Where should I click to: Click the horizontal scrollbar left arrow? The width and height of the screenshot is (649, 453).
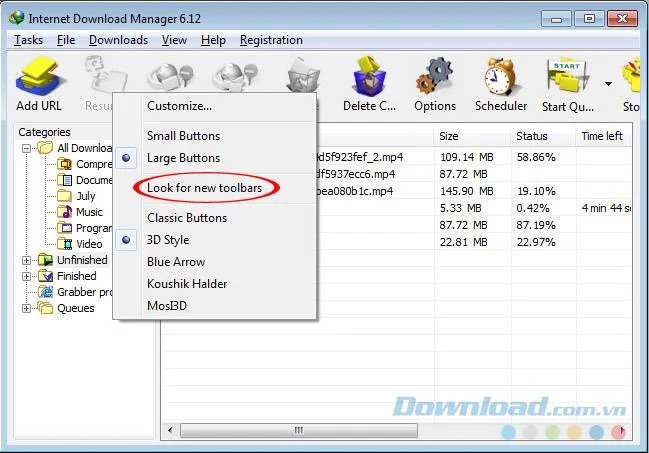pos(170,430)
